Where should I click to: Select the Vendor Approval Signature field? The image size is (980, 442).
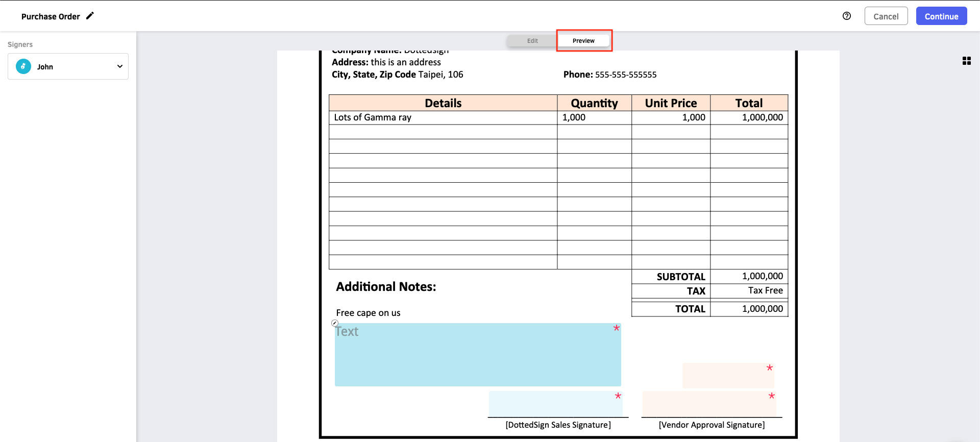[x=709, y=404]
